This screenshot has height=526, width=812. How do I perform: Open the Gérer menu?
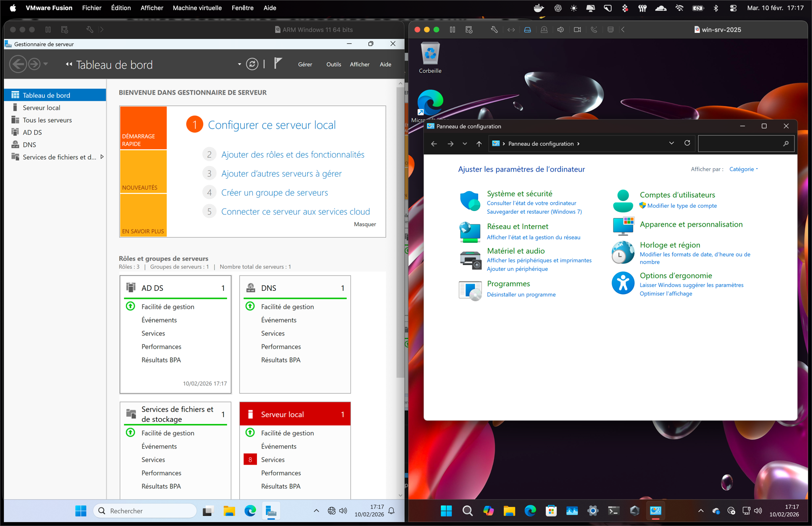pos(305,64)
